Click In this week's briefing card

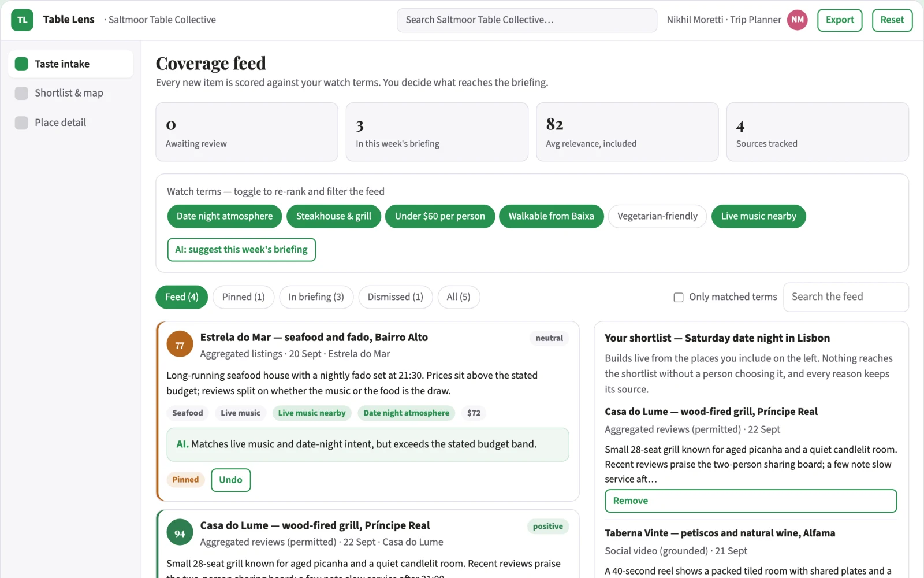[x=437, y=132]
